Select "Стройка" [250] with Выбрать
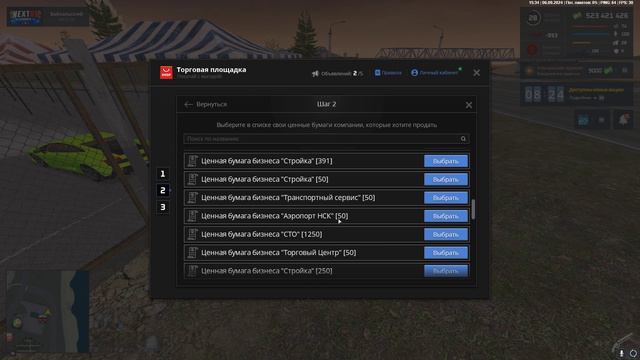The width and height of the screenshot is (640, 360). tap(446, 271)
